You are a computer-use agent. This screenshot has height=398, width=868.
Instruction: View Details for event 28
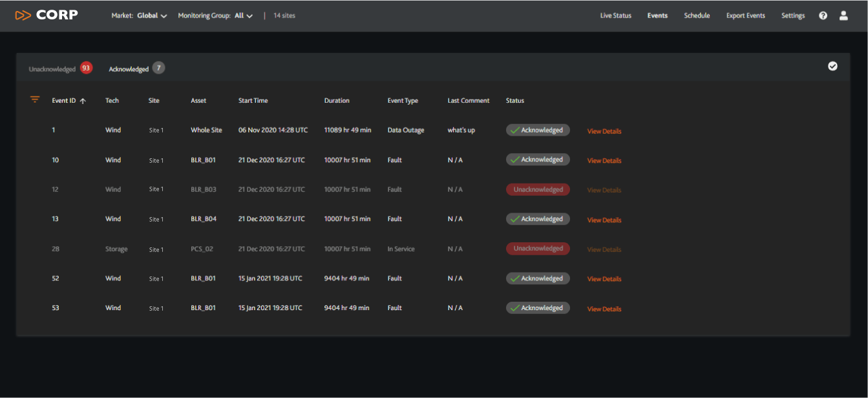point(604,250)
